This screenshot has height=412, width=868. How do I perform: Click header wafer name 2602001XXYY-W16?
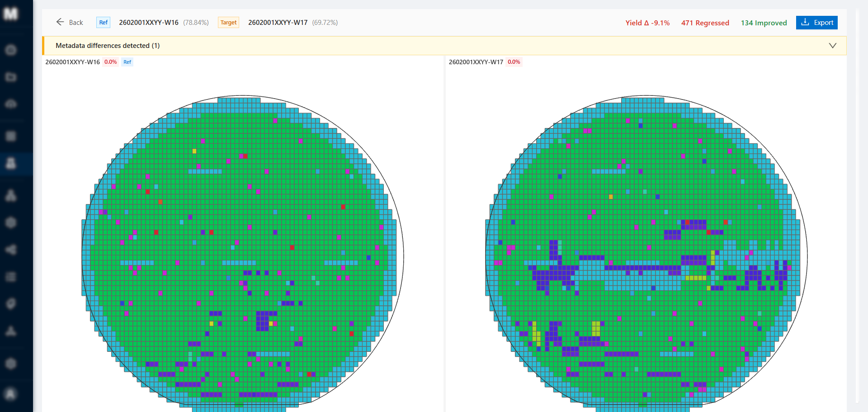pos(149,23)
